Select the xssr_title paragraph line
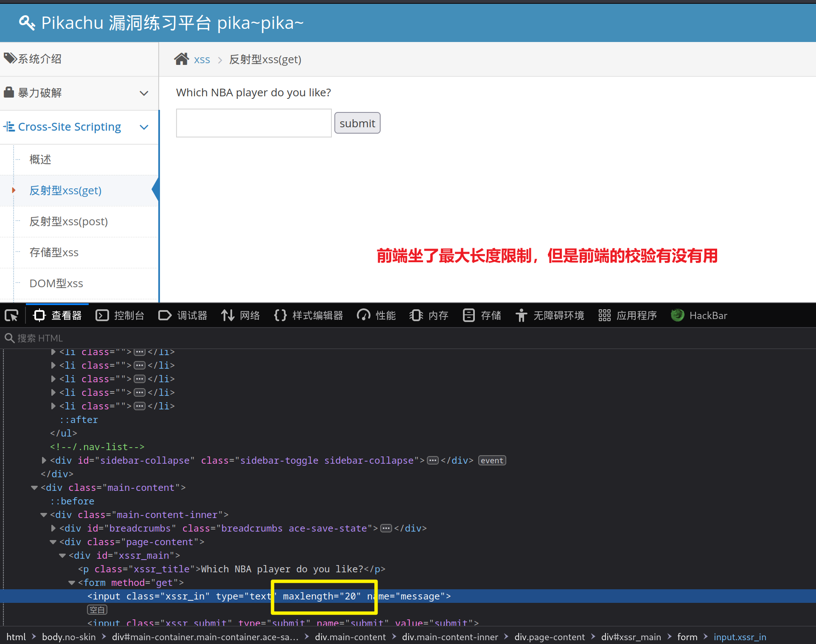The width and height of the screenshot is (816, 644). pyautogui.click(x=232, y=569)
